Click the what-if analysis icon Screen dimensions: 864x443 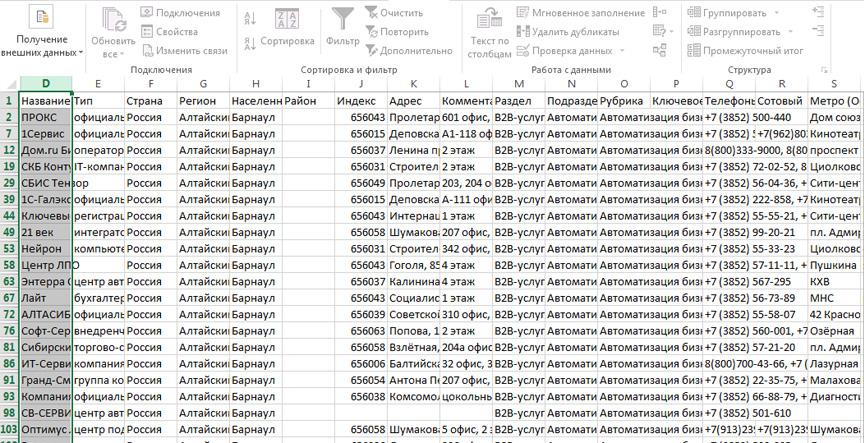[x=660, y=31]
